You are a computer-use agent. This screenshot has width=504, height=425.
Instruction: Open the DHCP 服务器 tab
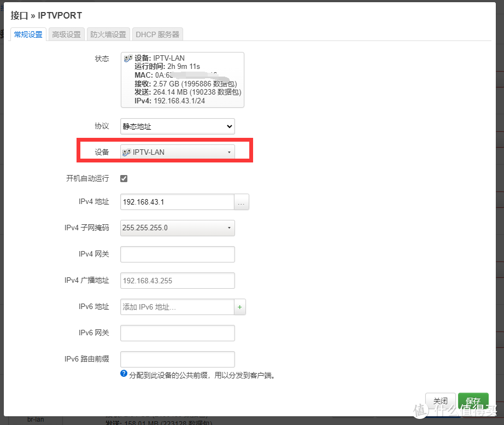point(157,34)
